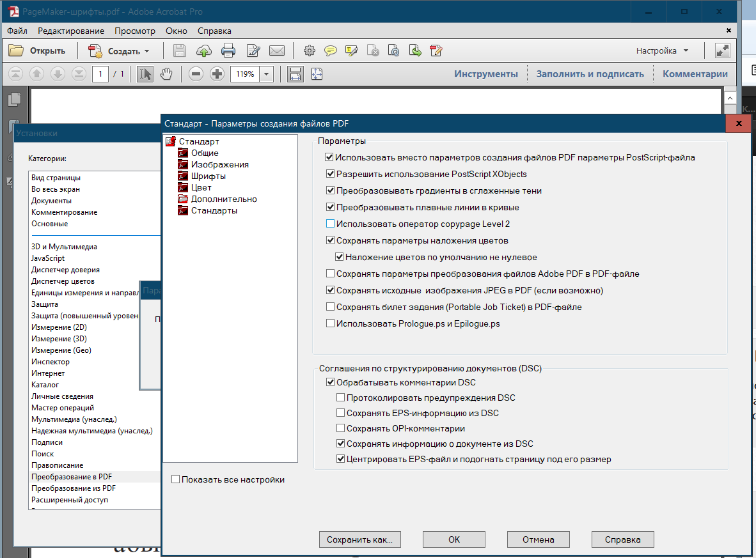
Task: Open the Инструменты panel tab
Action: point(486,74)
